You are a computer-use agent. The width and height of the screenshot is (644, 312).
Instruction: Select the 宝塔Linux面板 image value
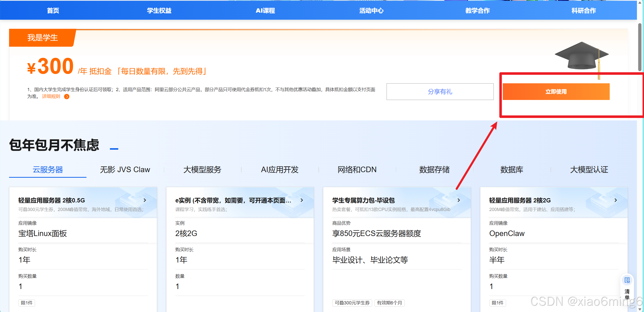(43, 233)
